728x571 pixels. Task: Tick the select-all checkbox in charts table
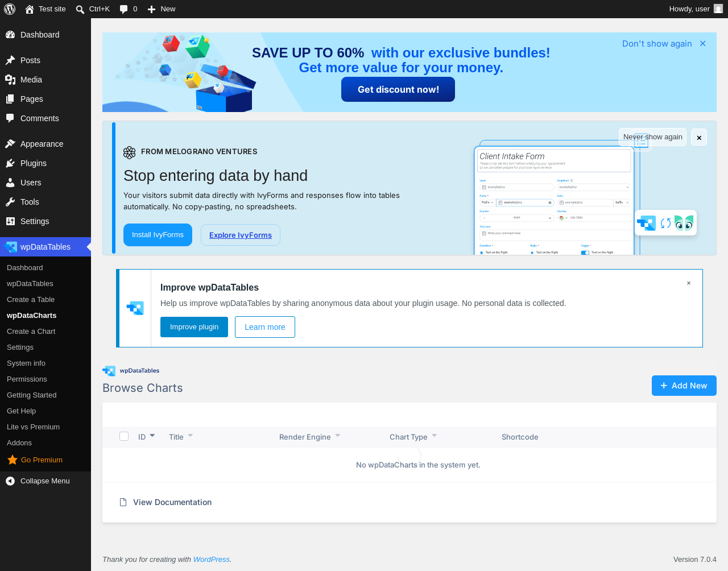[124, 436]
